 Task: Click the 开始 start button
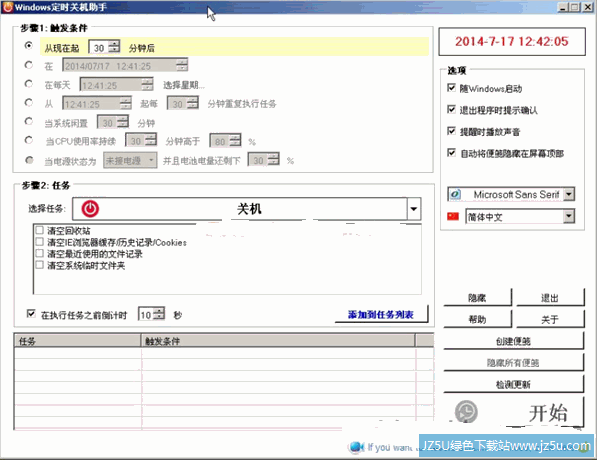[513, 412]
